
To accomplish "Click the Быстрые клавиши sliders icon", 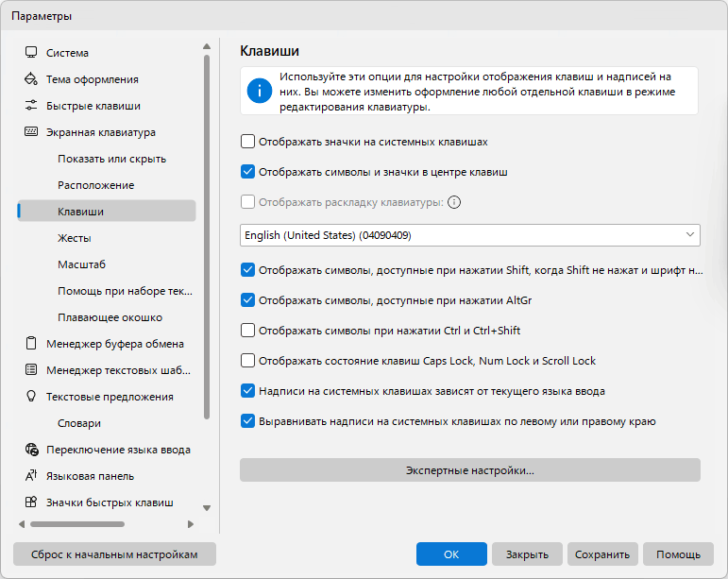I will tap(31, 106).
